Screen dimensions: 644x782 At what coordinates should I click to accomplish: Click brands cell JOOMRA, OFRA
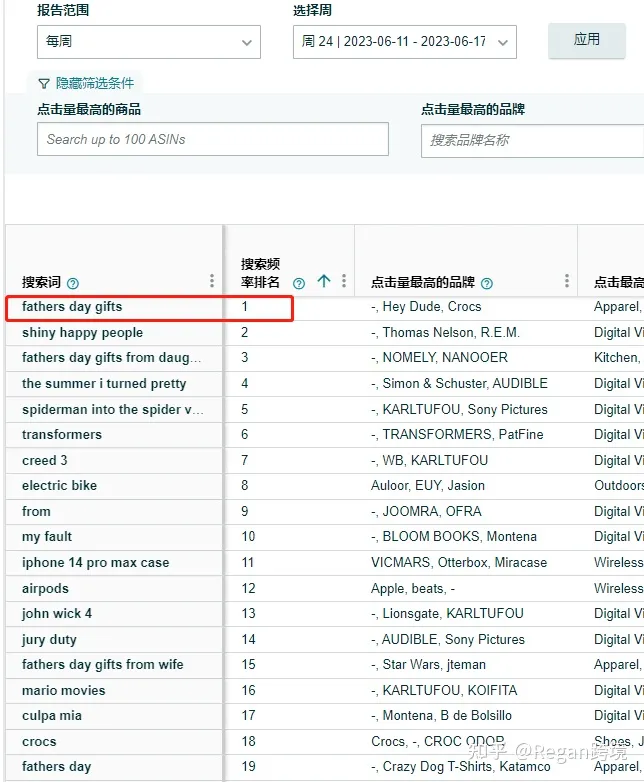(426, 511)
